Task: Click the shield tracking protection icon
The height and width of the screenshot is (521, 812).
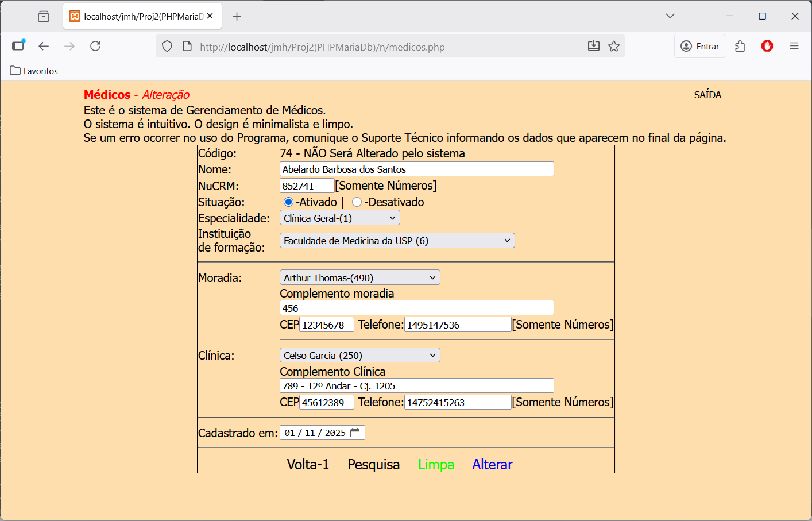Action: click(x=167, y=46)
